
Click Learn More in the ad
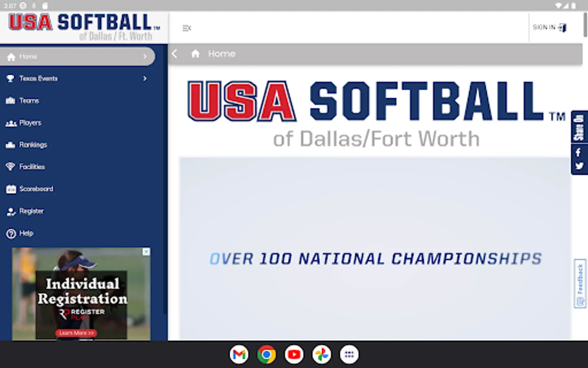76,333
